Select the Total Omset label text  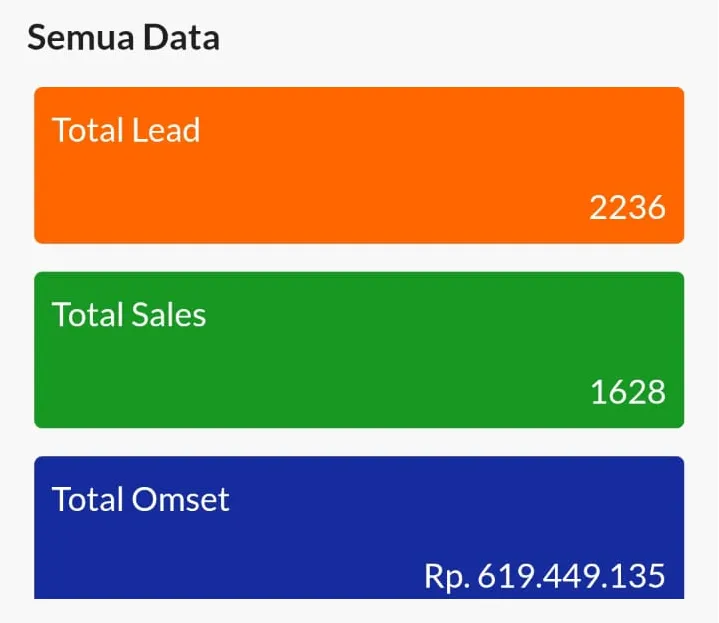tap(140, 499)
